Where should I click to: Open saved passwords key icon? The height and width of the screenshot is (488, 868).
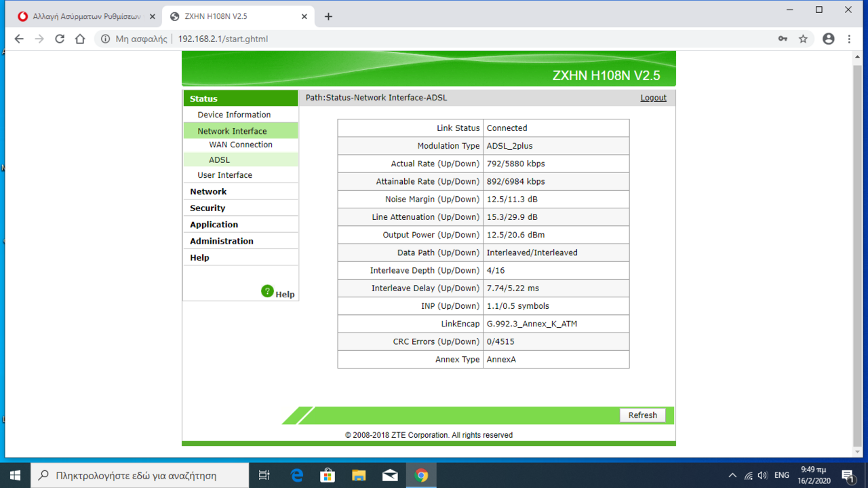pyautogui.click(x=783, y=39)
